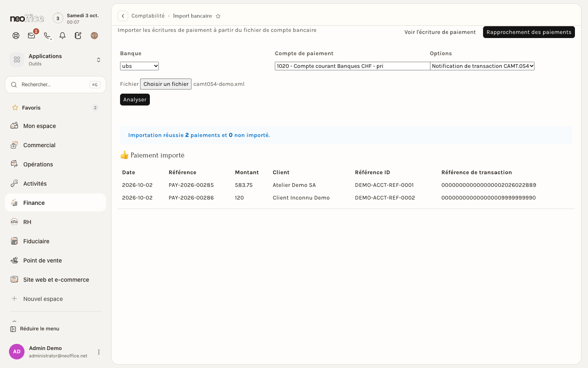The image size is (588, 368).
Task: Expand the Applications Outils switcher
Action: [56, 60]
